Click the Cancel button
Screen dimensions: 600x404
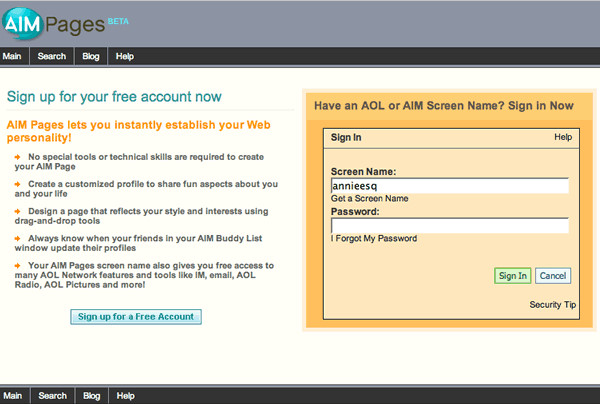pos(553,276)
